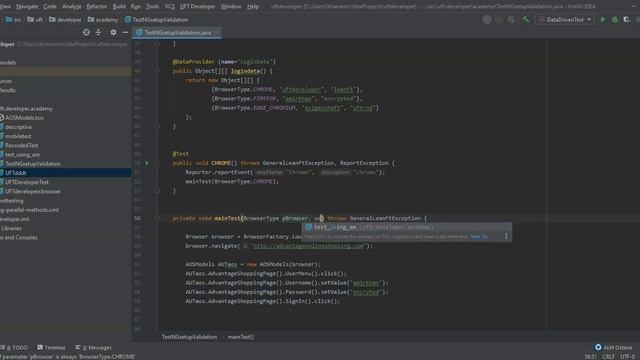Screen dimensions: 640x360
Task: Select testng-parallel-methods.xml in project tree
Action: (x=29, y=210)
